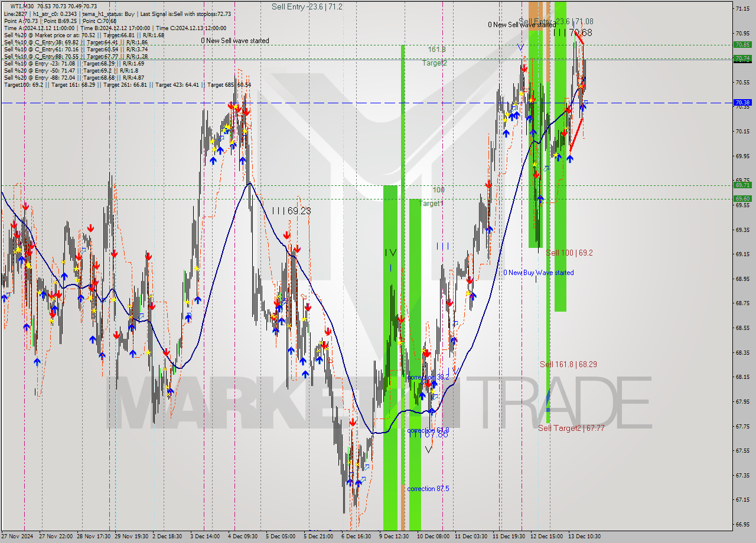Select the Sell 100 | 69.2 label
Screen dimensions: 756x543
coord(569,253)
